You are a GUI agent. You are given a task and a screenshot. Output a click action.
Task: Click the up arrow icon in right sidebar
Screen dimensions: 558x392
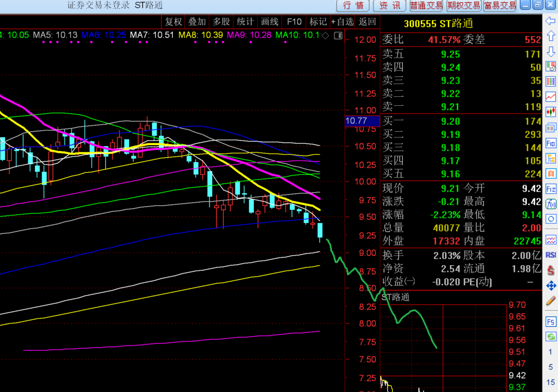click(x=551, y=36)
